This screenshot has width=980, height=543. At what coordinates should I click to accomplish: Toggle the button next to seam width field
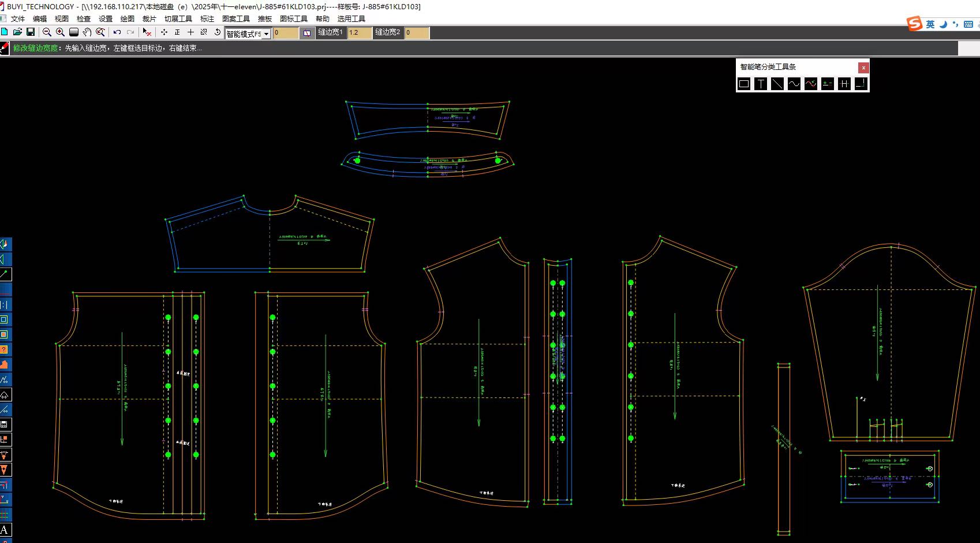pyautogui.click(x=307, y=33)
